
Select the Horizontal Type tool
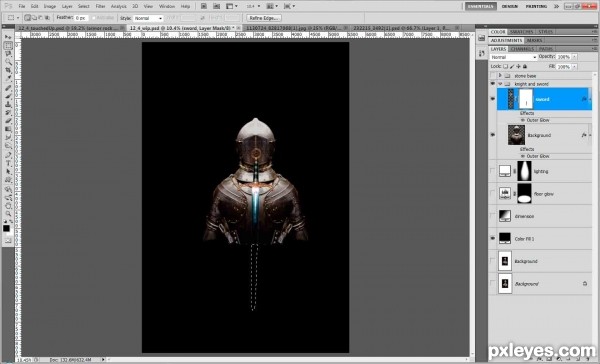point(8,163)
